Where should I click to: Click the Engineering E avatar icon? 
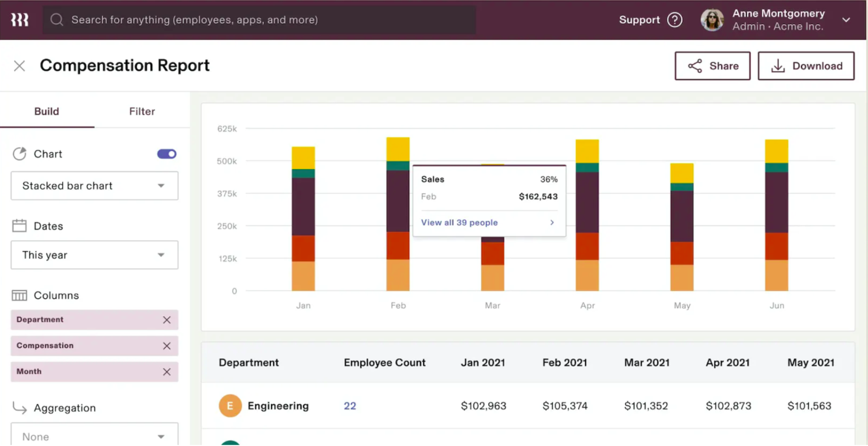point(230,406)
